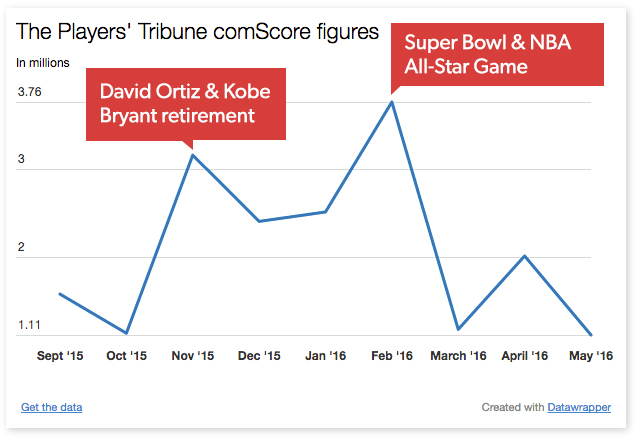636x438 pixels.
Task: Select the Sept '15 starting point of line
Action: click(x=60, y=293)
